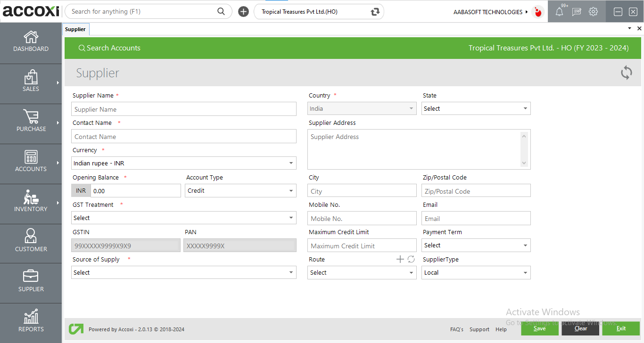The height and width of the screenshot is (343, 644).
Task: Open the FAQ's link in footer
Action: tap(456, 329)
